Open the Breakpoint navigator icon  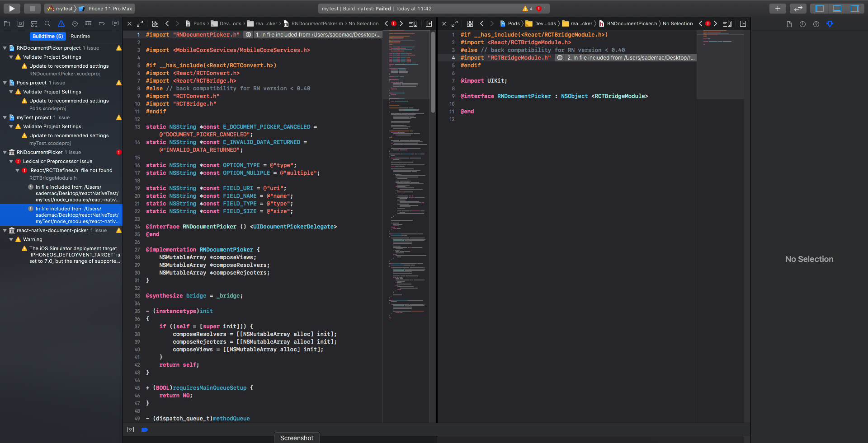[x=102, y=24]
